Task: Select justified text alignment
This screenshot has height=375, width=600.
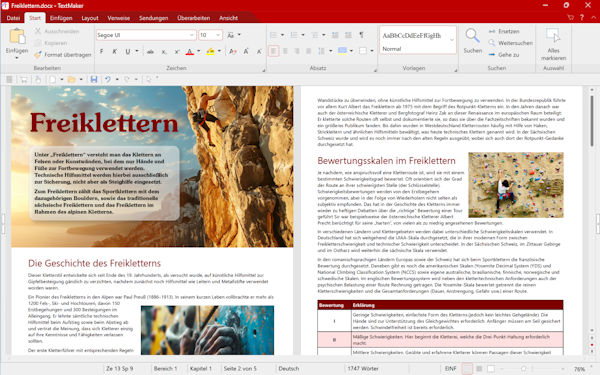Action: pyautogui.click(x=308, y=51)
